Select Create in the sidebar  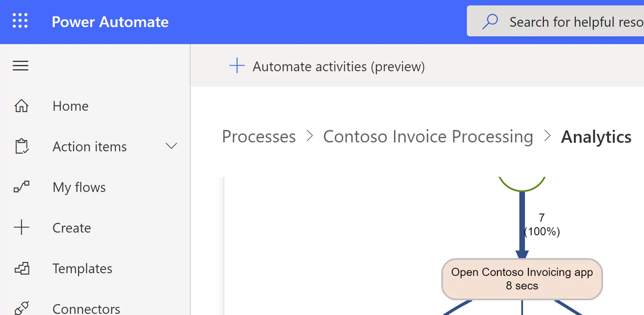tap(72, 228)
